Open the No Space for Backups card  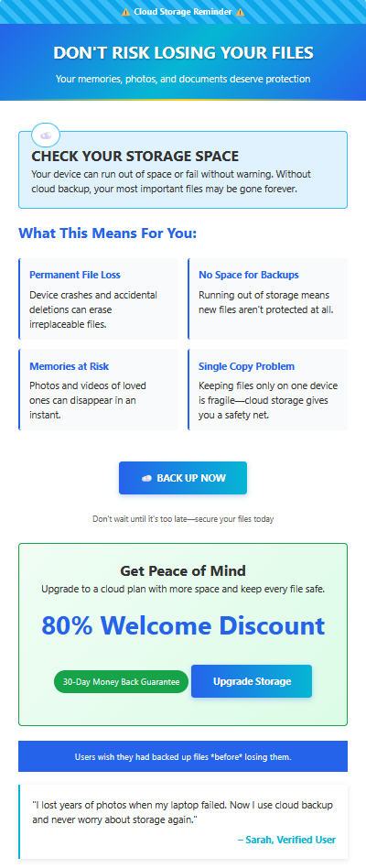click(x=267, y=298)
